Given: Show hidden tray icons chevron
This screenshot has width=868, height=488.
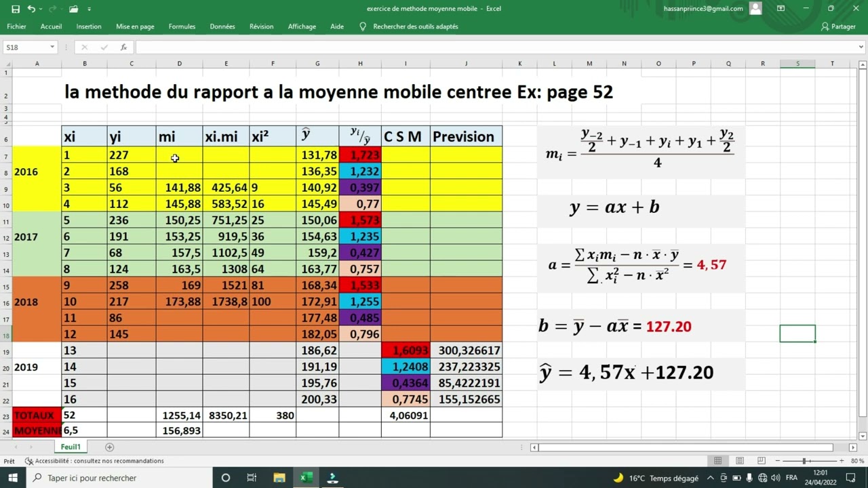Looking at the screenshot, I should (x=712, y=478).
